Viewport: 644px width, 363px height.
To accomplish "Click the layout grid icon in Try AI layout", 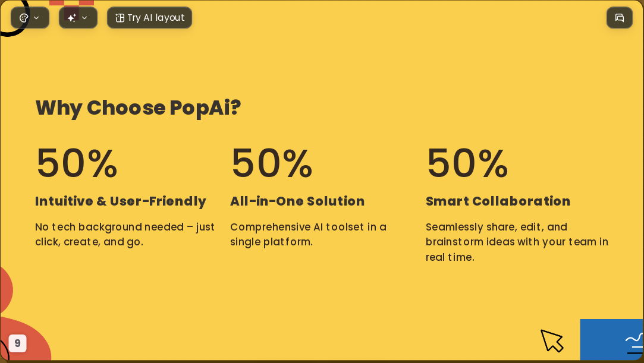I will (x=120, y=18).
